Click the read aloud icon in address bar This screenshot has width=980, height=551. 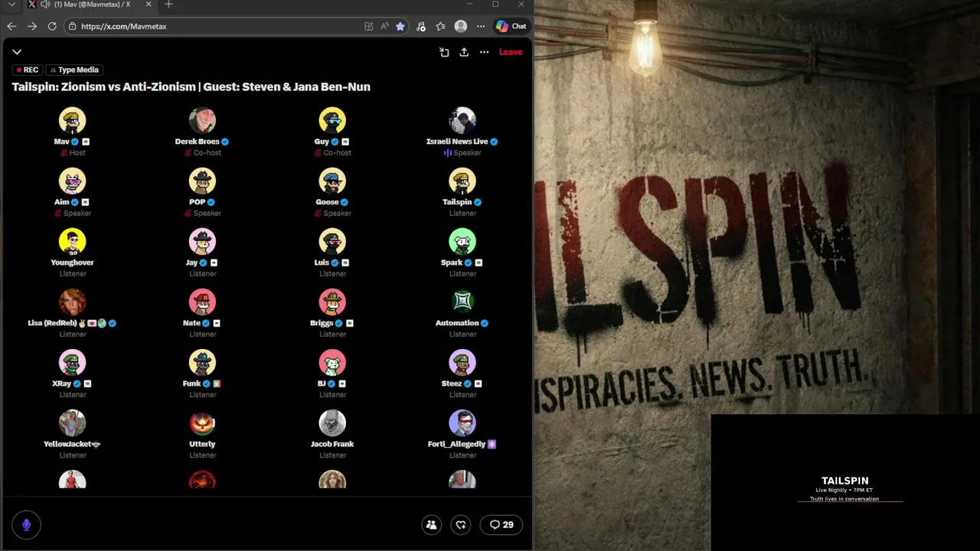[x=384, y=26]
